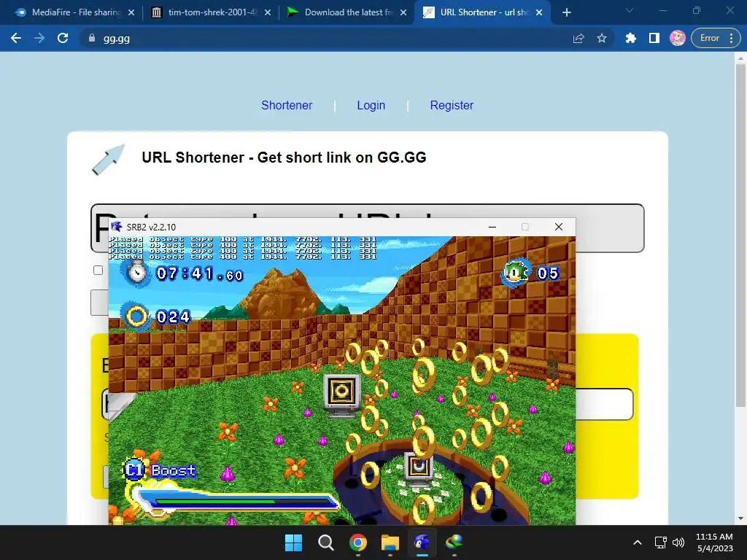Open a new browser tab
747x560 pixels.
tap(566, 12)
